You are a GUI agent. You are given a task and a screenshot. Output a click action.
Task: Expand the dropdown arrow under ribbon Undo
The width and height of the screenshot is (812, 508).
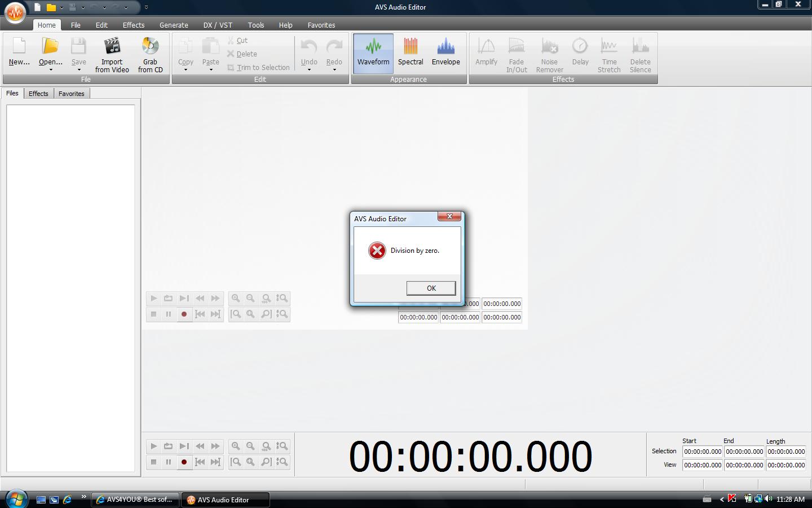pyautogui.click(x=309, y=69)
